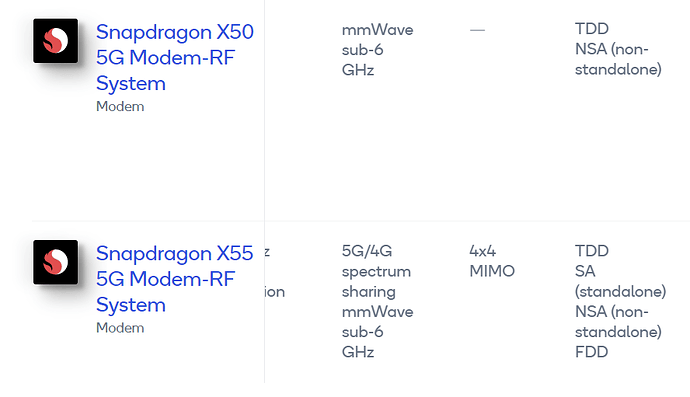Click TDD in the Snapdragon X50 row
This screenshot has height=397, width=690.
592,29
